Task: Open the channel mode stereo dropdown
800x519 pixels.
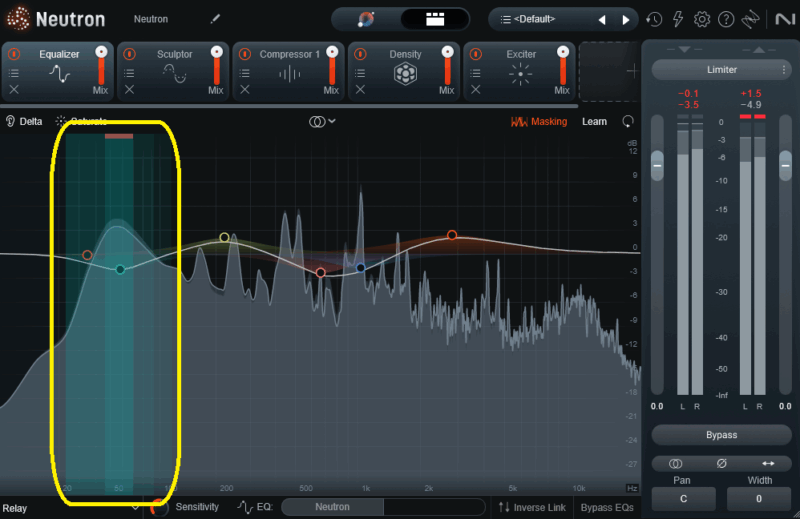Action: click(x=322, y=121)
